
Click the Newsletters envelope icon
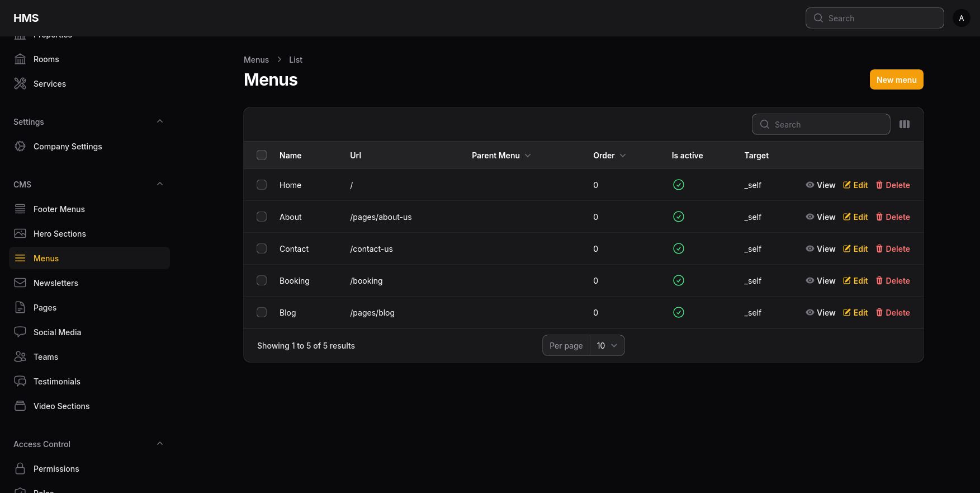20,283
